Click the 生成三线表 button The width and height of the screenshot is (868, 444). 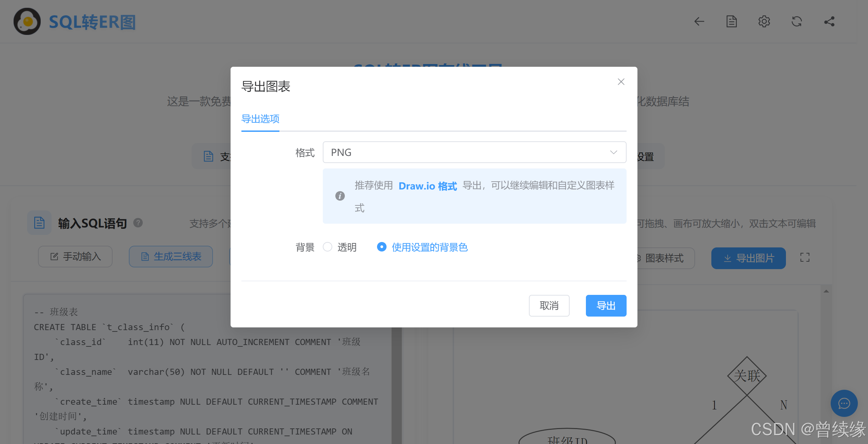click(171, 257)
